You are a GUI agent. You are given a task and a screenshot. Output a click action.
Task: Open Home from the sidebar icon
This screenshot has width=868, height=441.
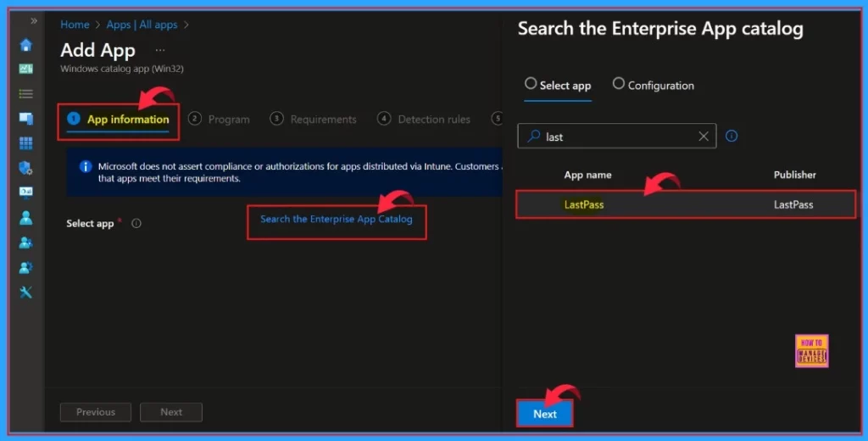pos(25,45)
